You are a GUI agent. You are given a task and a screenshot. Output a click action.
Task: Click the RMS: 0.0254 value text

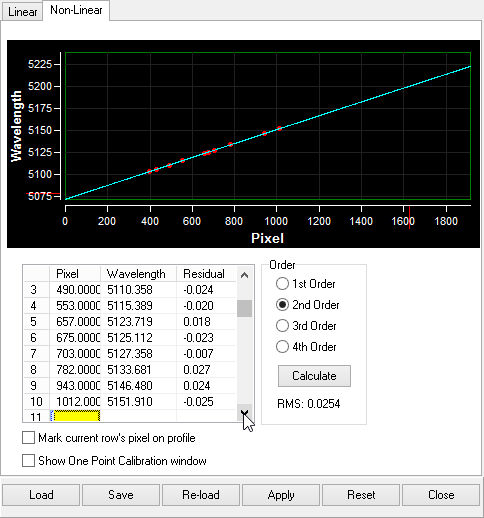click(309, 404)
